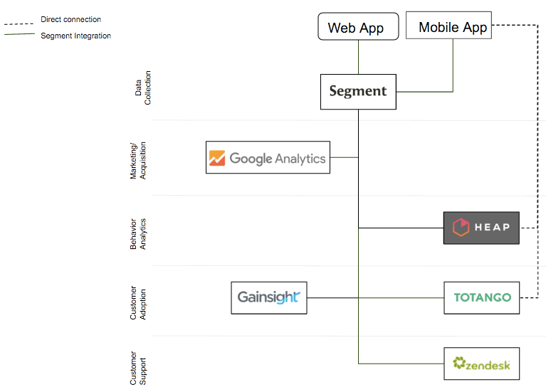
Task: Click the zendesk wordmark text
Action: click(488, 365)
